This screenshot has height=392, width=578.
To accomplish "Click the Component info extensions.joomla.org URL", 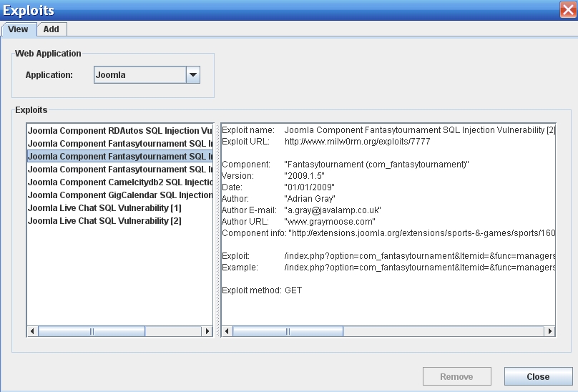I will (422, 233).
